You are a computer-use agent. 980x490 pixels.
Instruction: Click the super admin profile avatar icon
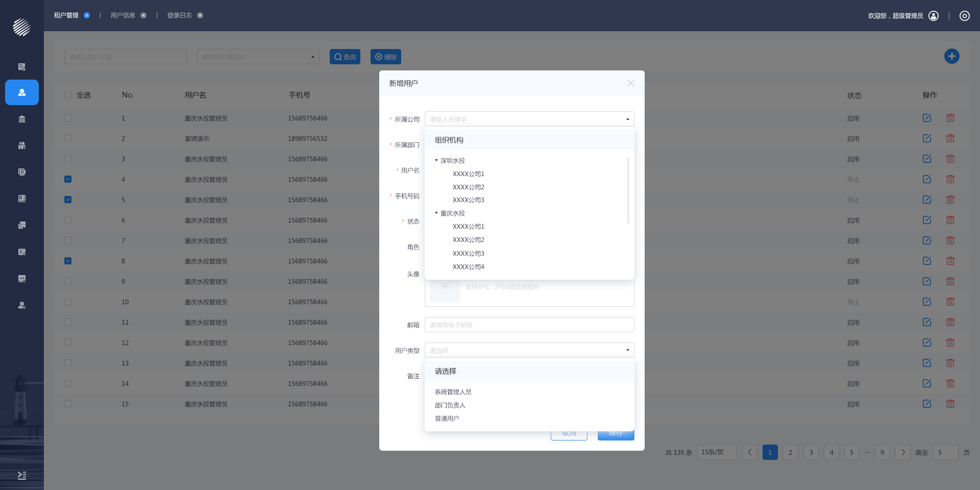pyautogui.click(x=934, y=16)
